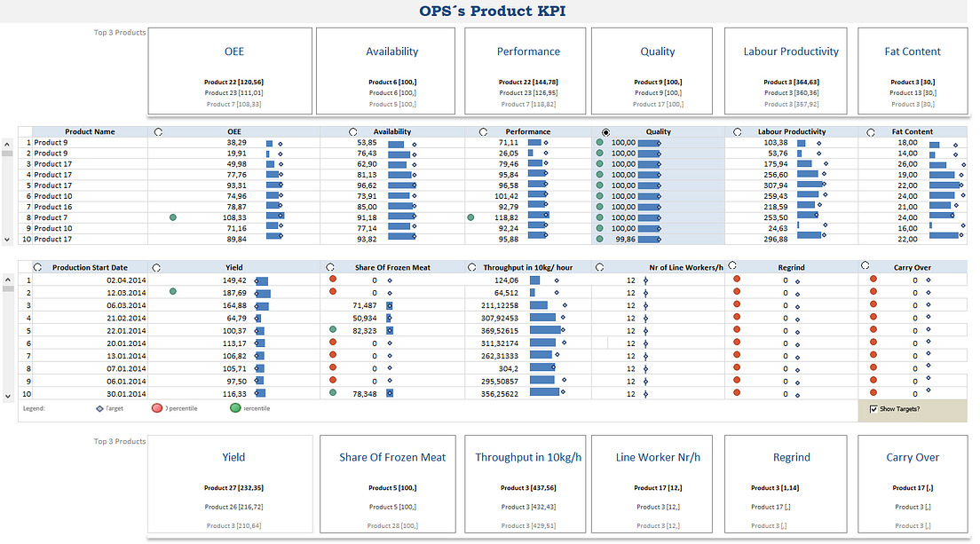Select the Labour Productivity radio button

[x=738, y=131]
